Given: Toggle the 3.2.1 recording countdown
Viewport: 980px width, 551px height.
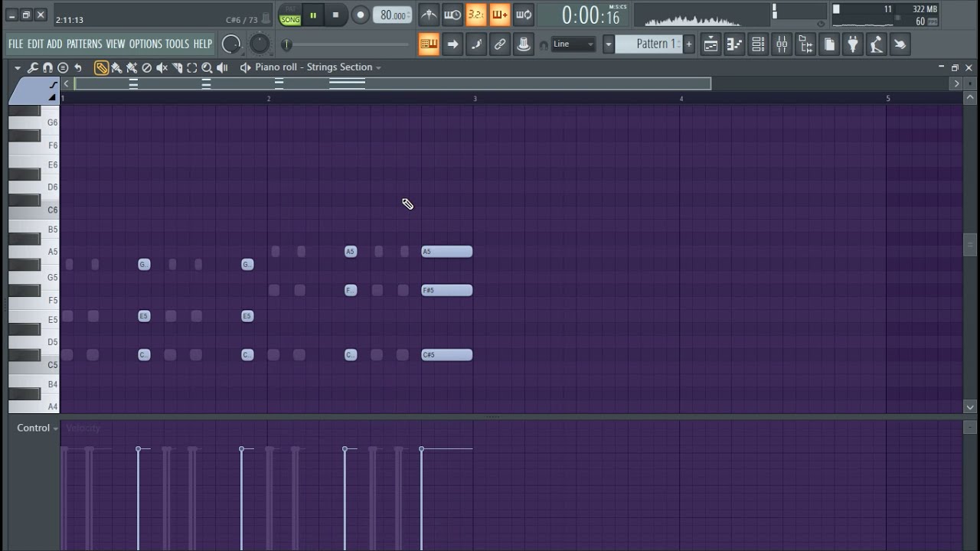Looking at the screenshot, I should [x=476, y=15].
